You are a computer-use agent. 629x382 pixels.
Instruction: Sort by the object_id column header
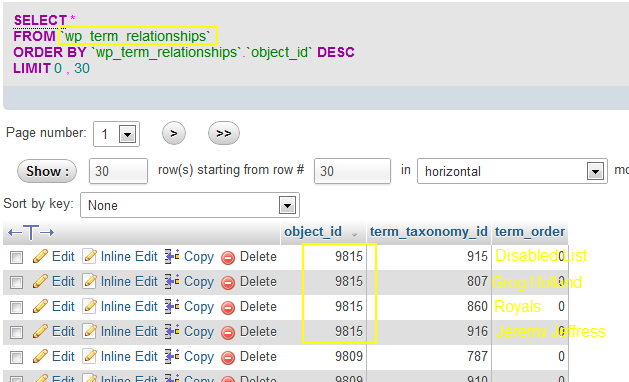313,232
